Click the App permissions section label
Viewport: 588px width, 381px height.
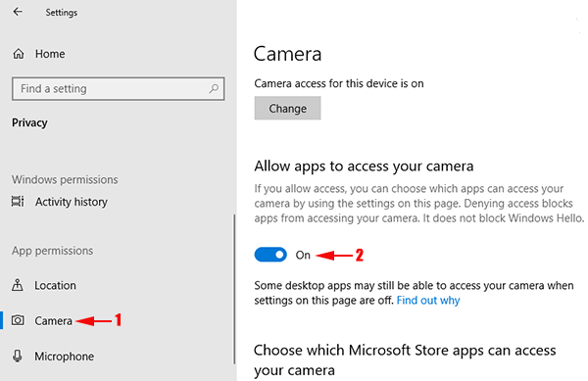(53, 251)
